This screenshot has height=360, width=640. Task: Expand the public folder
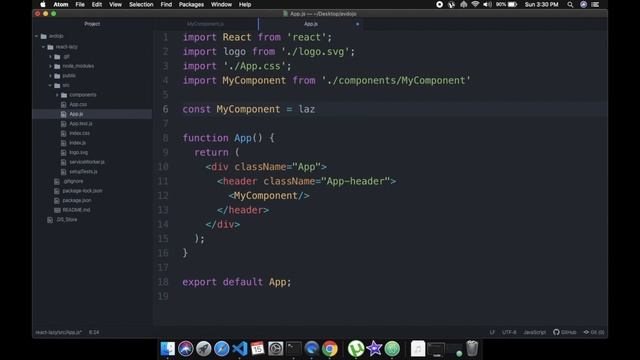click(50, 76)
